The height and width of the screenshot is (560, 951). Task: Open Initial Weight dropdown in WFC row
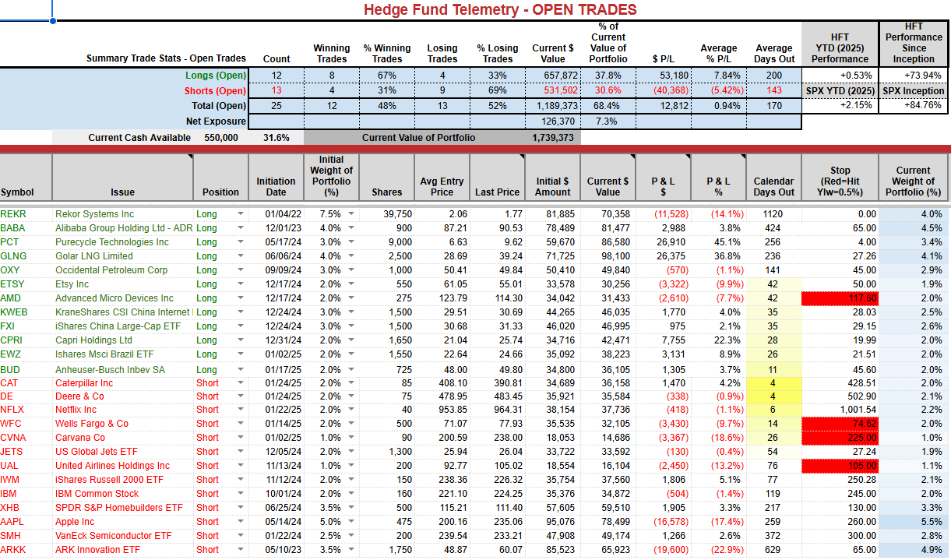coord(351,424)
